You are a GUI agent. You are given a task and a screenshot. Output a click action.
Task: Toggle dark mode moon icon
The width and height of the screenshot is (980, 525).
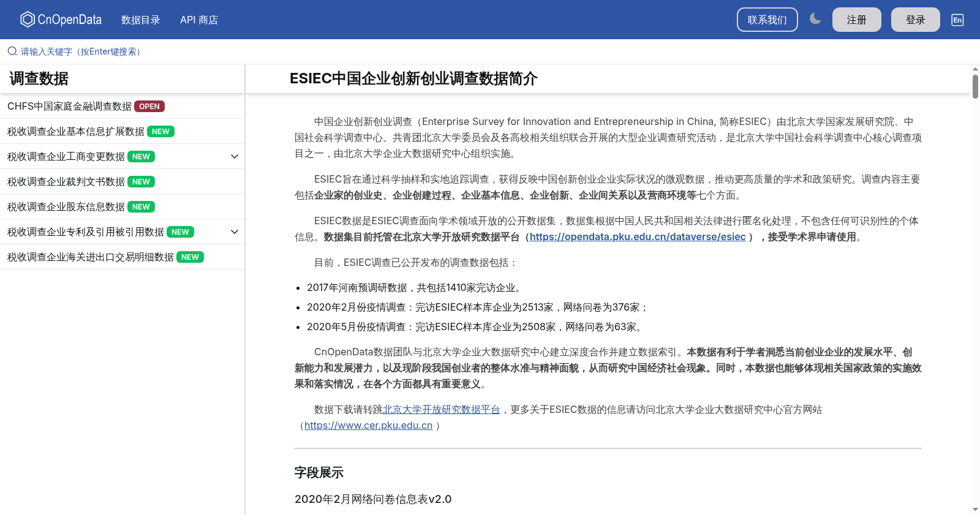pyautogui.click(x=815, y=19)
